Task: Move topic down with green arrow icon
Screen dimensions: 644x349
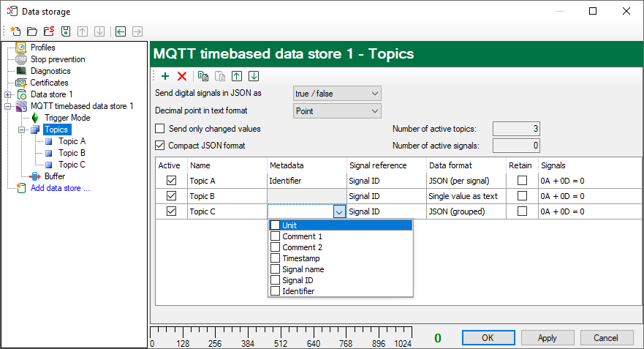Action: (x=254, y=76)
